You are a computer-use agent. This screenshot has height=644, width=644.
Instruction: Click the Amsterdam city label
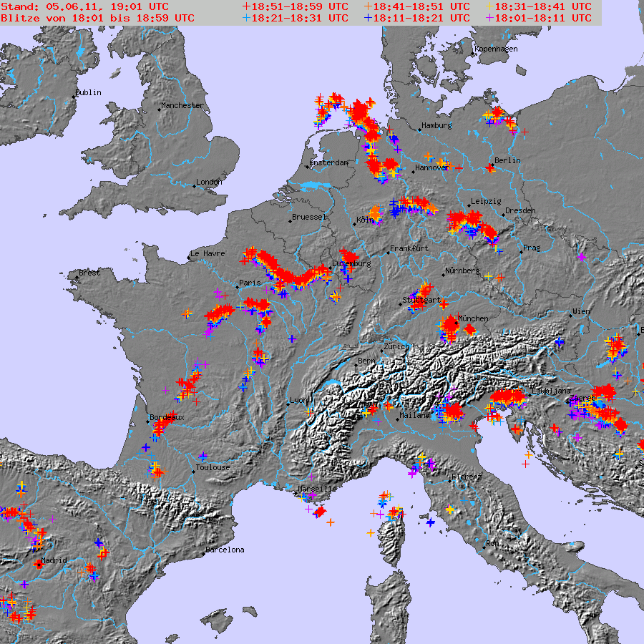[329, 163]
